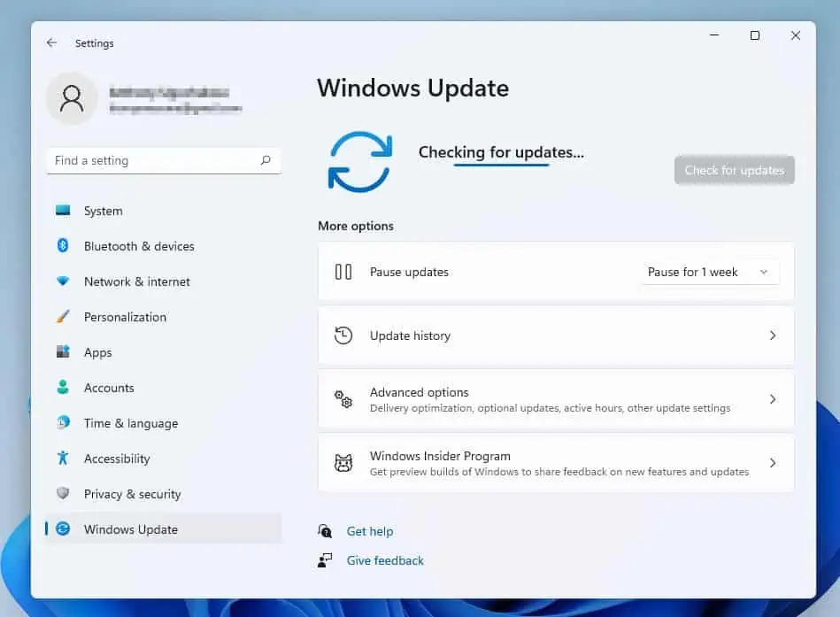
Task: Click the Privacy shield icon
Action: (x=63, y=493)
